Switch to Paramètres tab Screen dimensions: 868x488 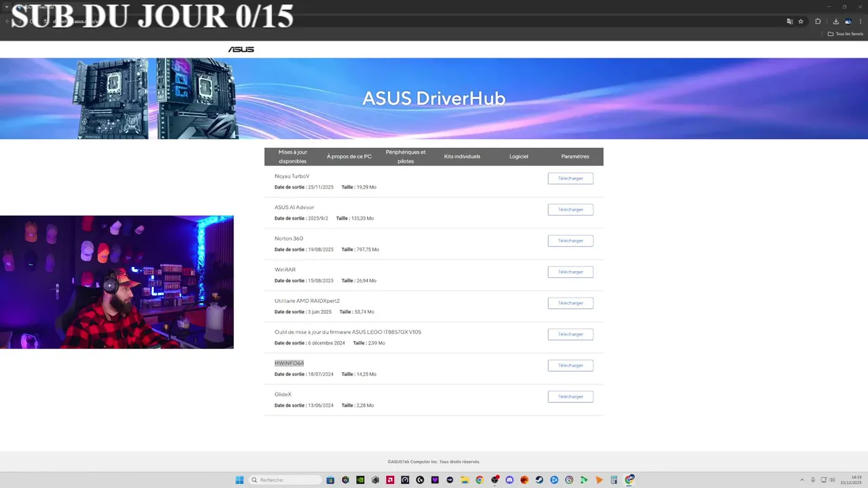click(575, 157)
